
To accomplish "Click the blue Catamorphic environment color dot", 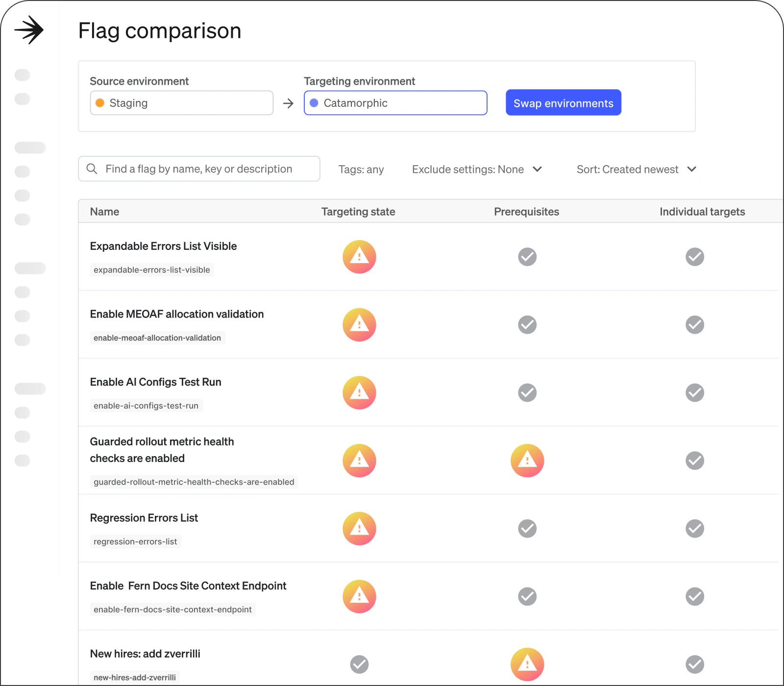I will click(314, 103).
